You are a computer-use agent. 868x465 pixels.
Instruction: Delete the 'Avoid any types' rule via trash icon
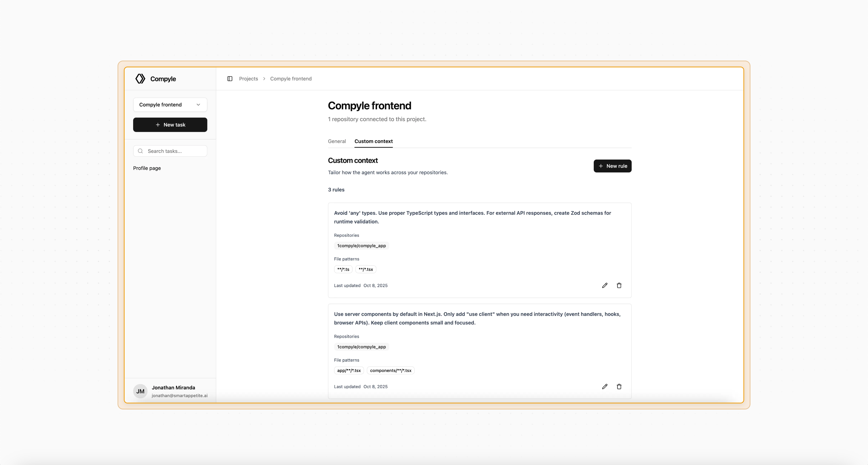tap(619, 285)
